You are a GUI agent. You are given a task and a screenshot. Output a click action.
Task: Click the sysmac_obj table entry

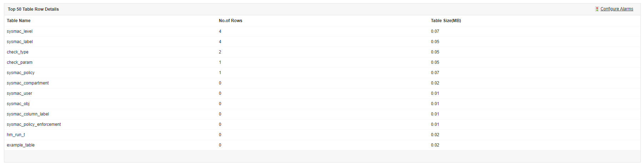[x=18, y=104]
